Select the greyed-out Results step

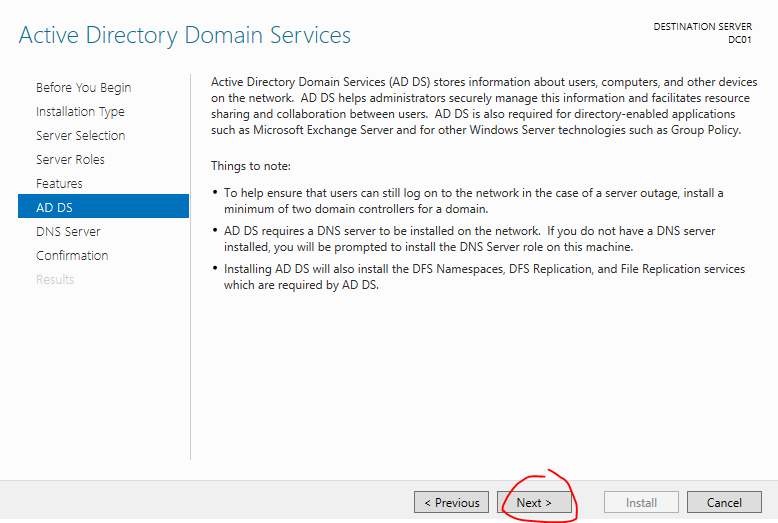[x=55, y=279]
